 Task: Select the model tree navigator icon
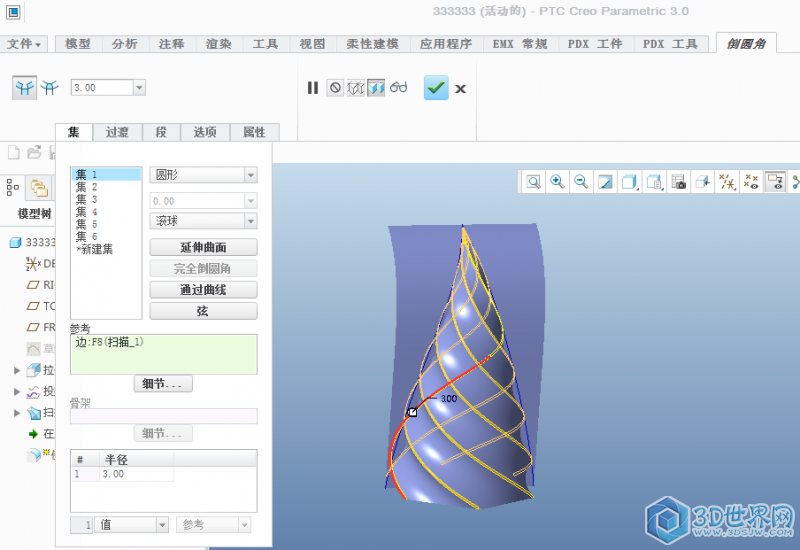pos(13,188)
